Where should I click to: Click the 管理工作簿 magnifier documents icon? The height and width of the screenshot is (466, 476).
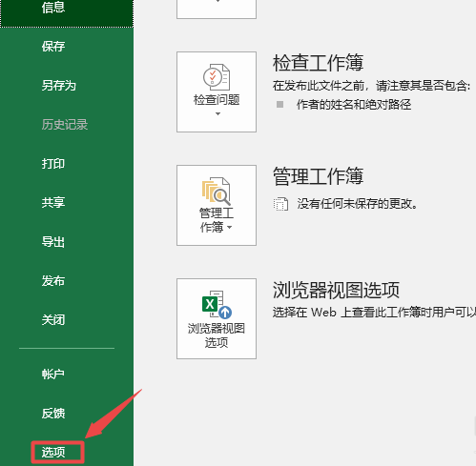(x=216, y=191)
